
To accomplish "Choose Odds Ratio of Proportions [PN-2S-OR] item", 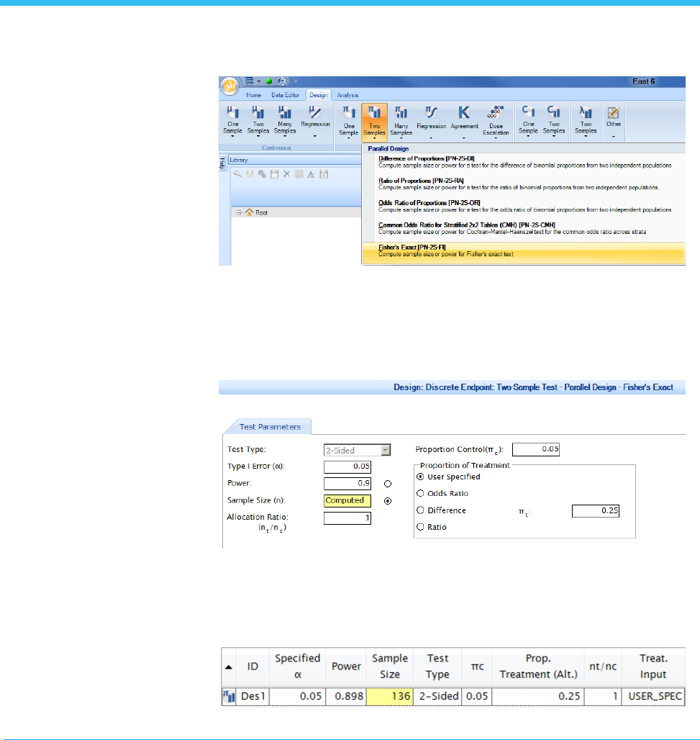I will pos(524,207).
